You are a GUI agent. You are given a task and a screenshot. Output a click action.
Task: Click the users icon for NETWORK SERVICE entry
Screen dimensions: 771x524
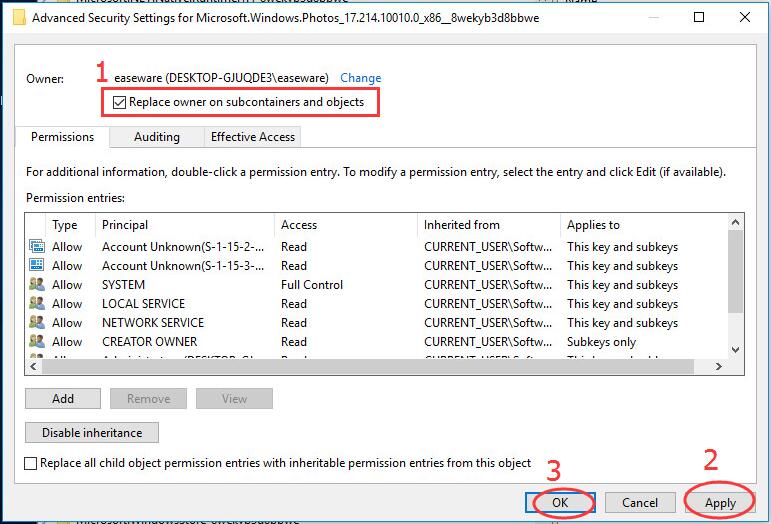click(x=37, y=322)
